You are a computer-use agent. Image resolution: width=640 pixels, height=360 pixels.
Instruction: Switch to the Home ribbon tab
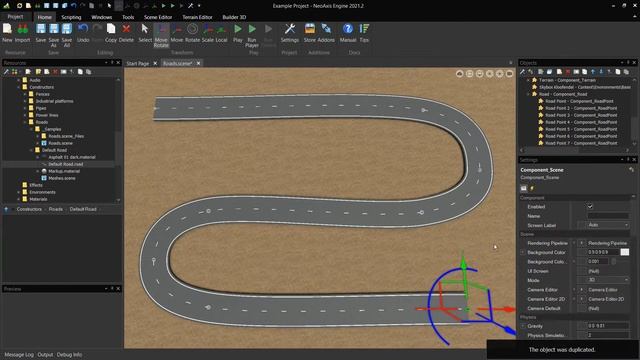click(x=44, y=17)
